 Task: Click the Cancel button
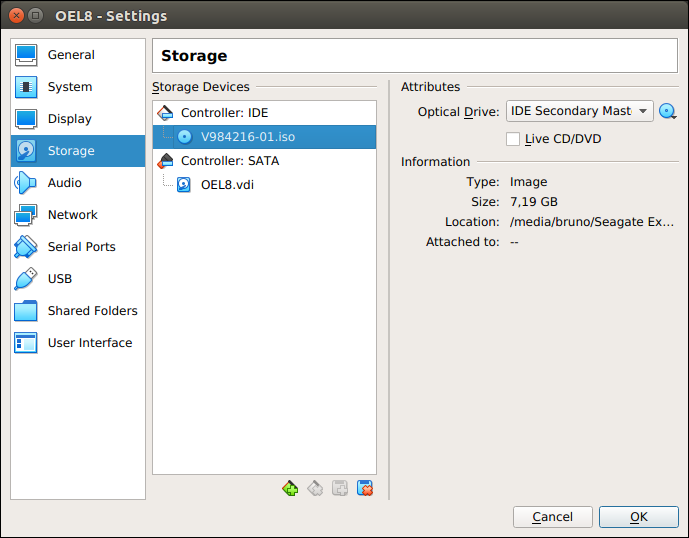tap(552, 517)
